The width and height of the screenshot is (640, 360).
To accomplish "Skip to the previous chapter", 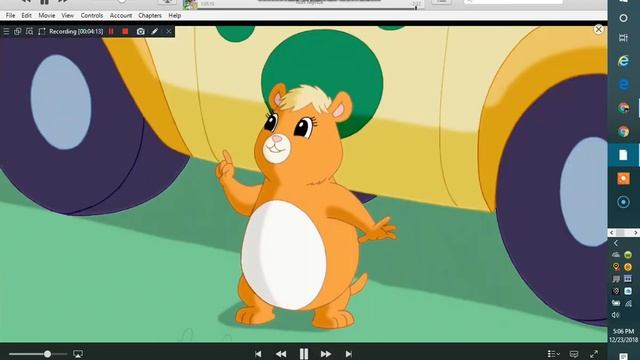I will (x=258, y=354).
